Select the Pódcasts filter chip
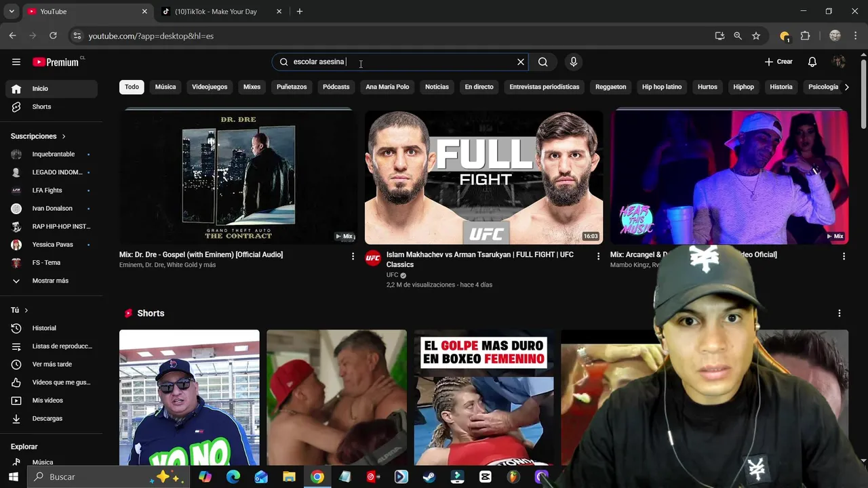The image size is (868, 488). (x=336, y=87)
